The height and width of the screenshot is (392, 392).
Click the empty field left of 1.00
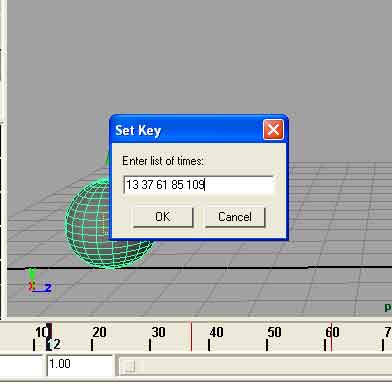pos(21,365)
